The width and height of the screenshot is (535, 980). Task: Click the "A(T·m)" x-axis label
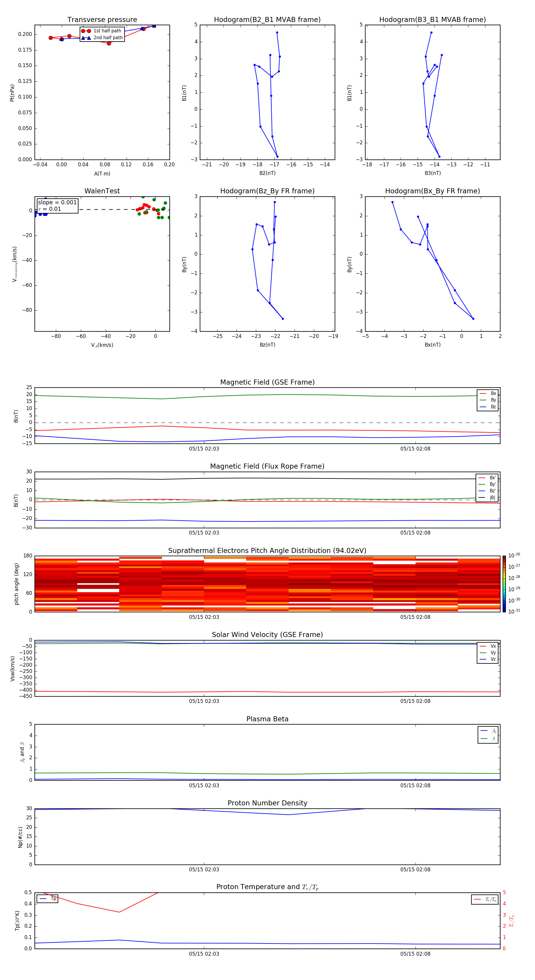tap(102, 174)
